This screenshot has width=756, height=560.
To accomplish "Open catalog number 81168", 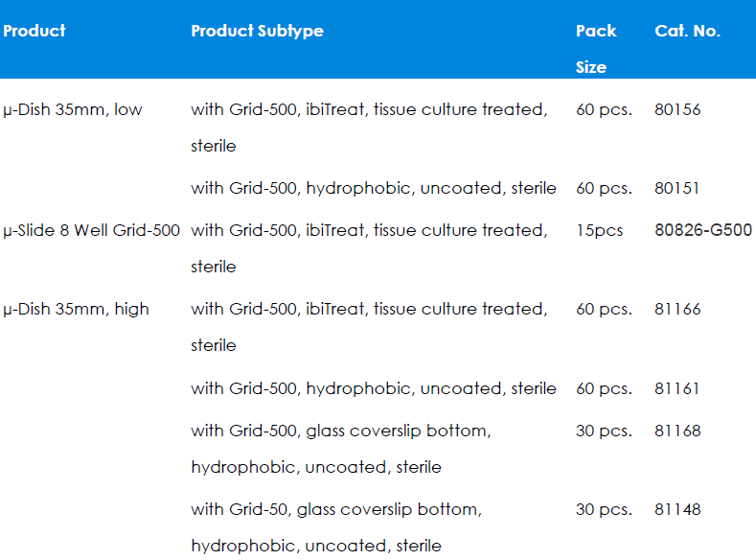I will [677, 431].
